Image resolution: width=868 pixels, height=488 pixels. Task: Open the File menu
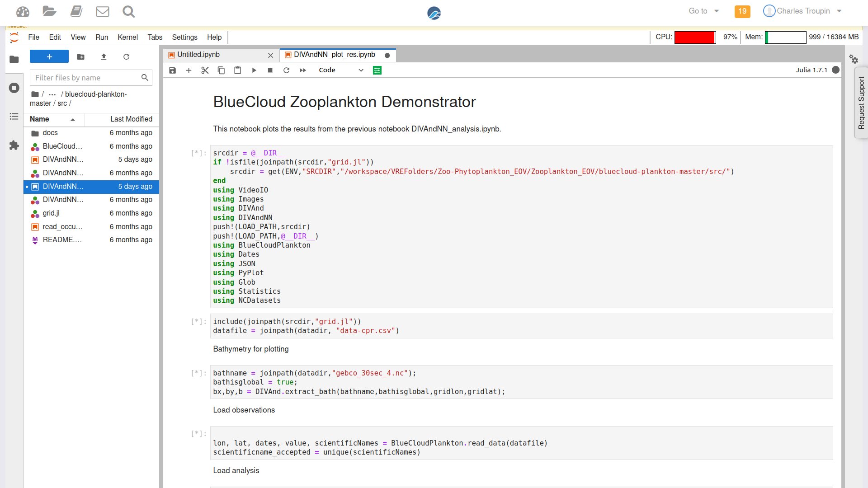coord(33,37)
